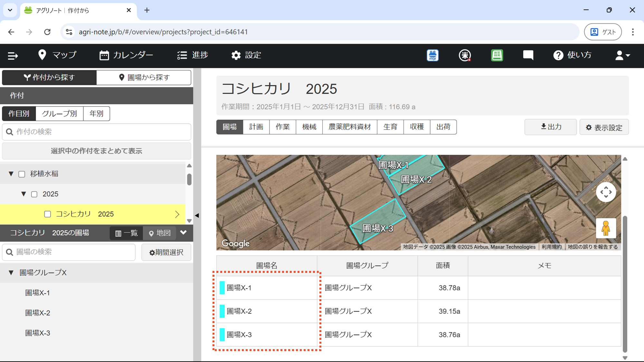Click the cyan swatch for 圃場X-2

(x=222, y=311)
